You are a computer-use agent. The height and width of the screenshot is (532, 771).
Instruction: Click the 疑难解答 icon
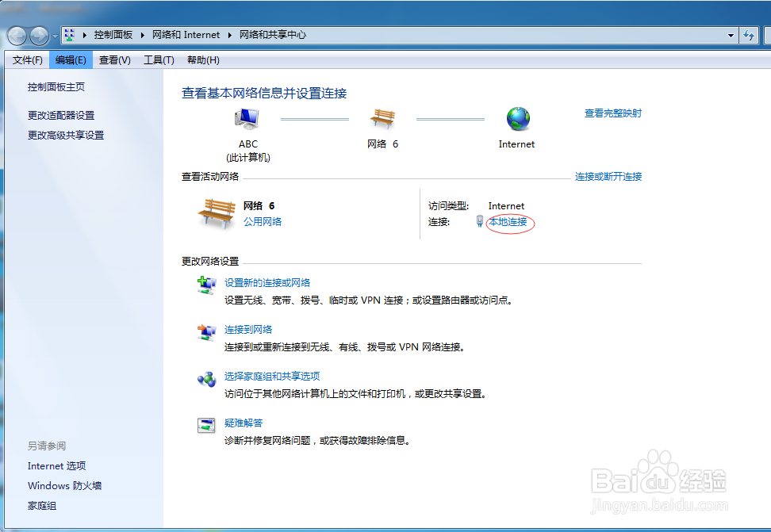206,426
